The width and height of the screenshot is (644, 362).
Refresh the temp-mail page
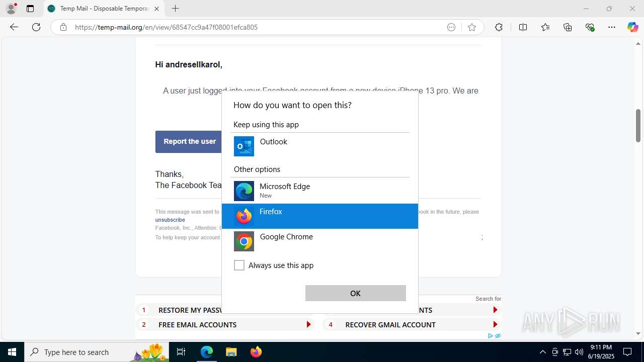36,27
